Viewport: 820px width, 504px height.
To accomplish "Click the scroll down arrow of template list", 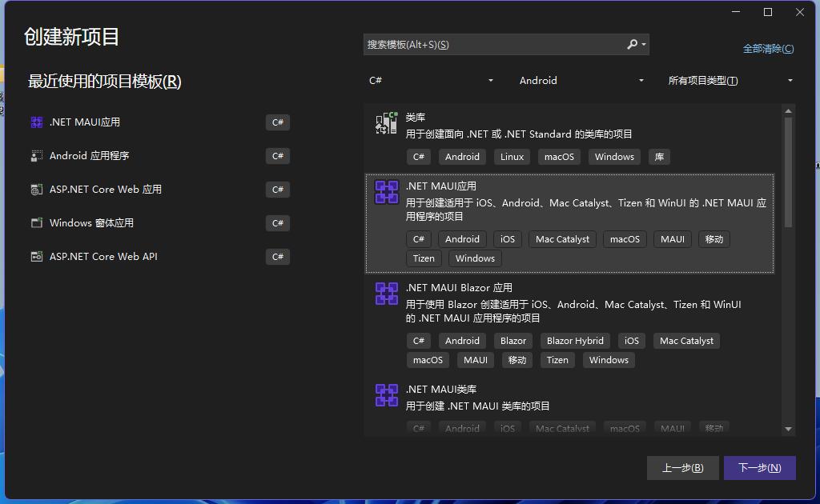I will pyautogui.click(x=788, y=430).
